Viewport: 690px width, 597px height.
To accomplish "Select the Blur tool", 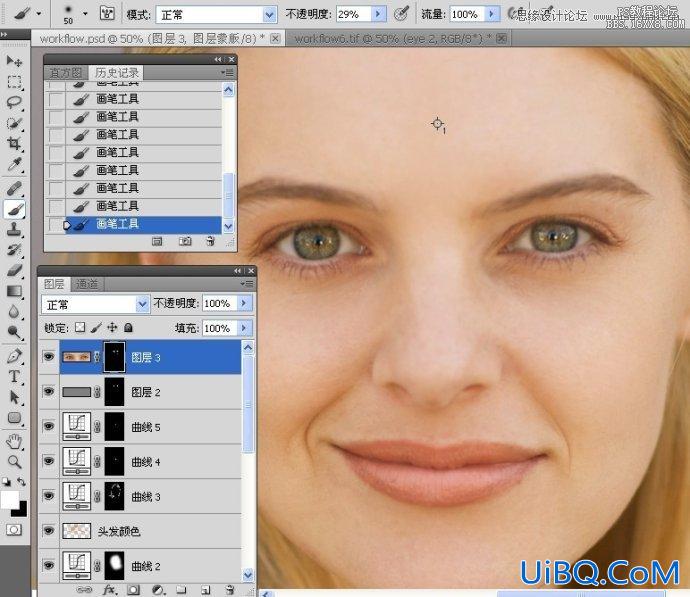I will point(14,312).
